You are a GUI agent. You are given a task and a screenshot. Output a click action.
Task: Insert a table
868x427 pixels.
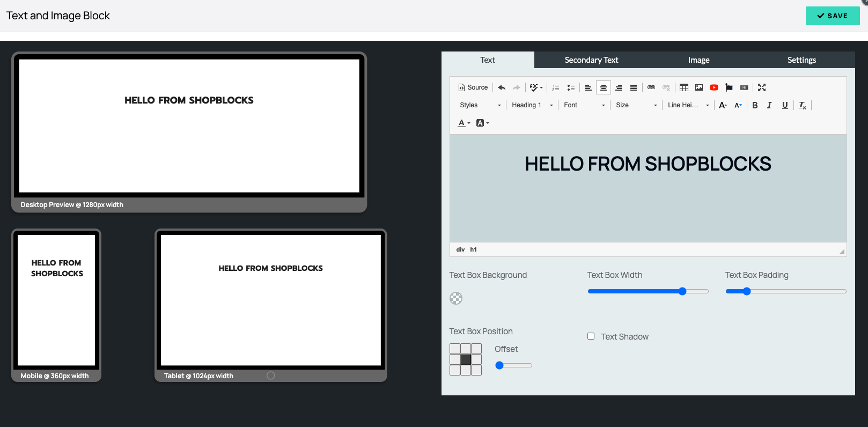pyautogui.click(x=684, y=87)
